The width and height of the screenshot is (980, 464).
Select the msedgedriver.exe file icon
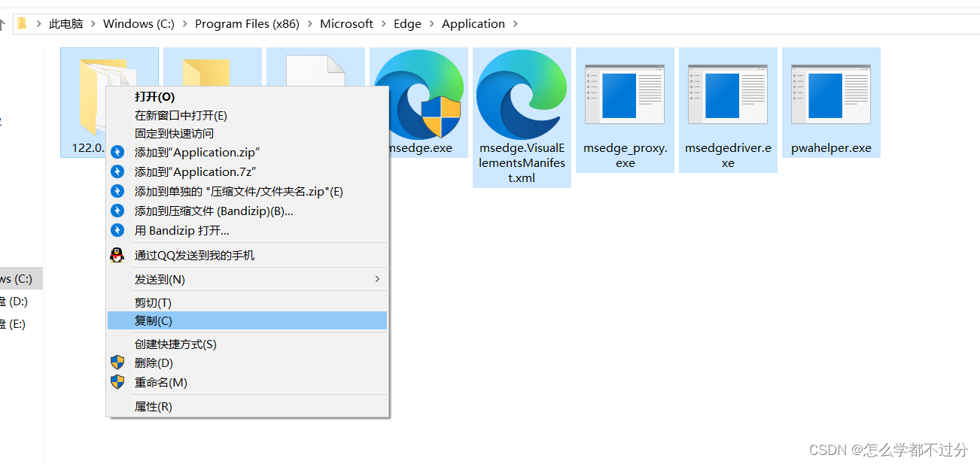[728, 94]
